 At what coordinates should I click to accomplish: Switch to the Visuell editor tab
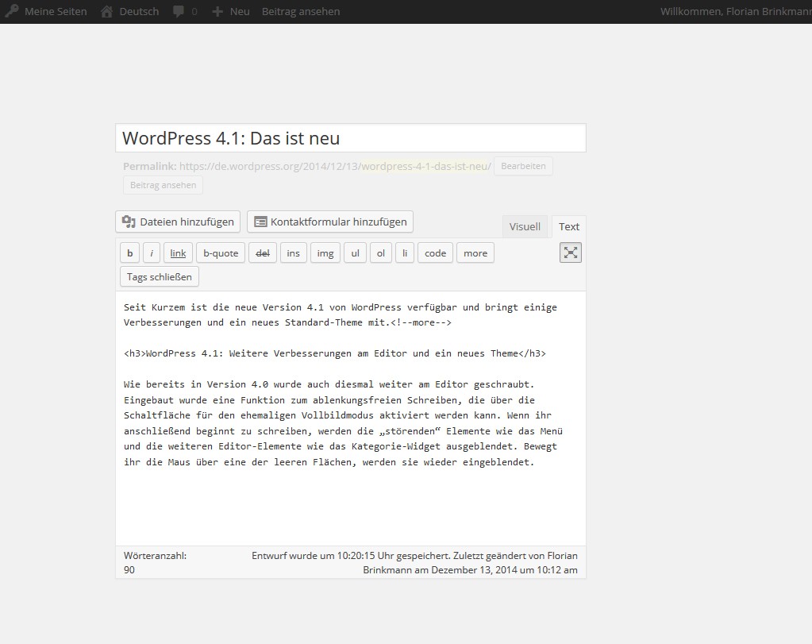[525, 226]
